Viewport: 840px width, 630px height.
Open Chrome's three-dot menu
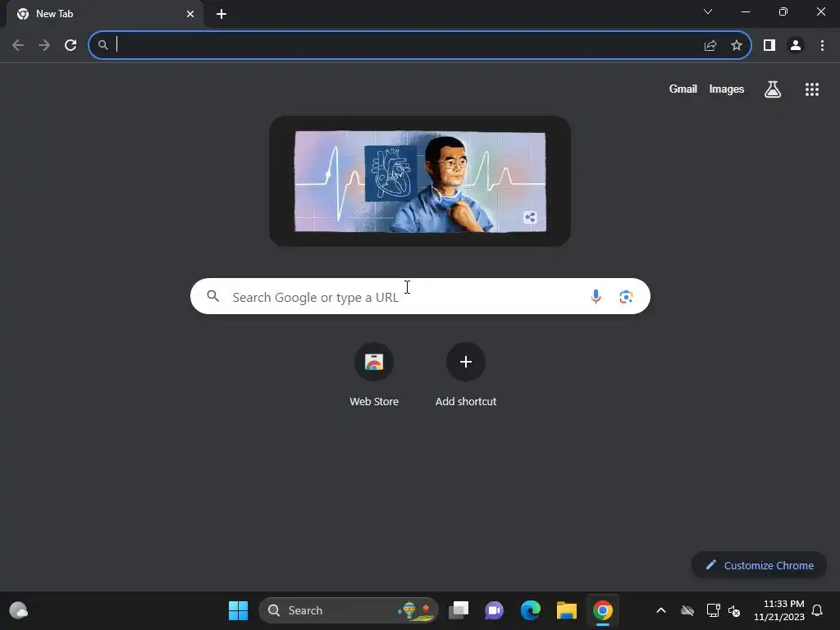[x=822, y=46]
